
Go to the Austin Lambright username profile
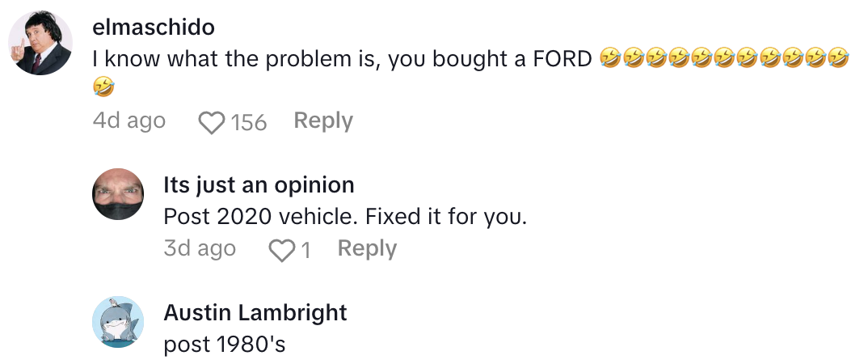tap(255, 312)
